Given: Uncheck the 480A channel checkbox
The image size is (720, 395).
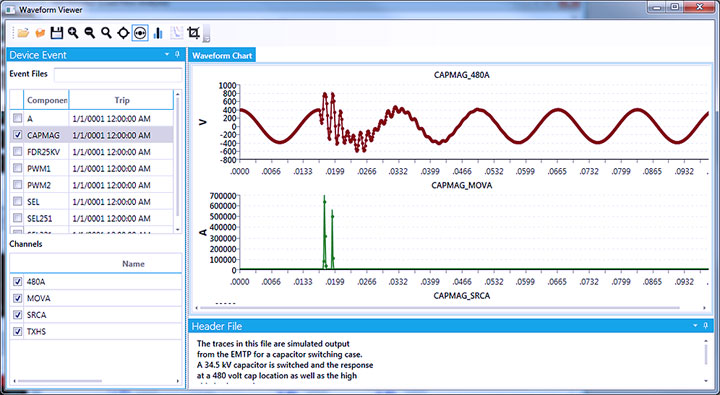Looking at the screenshot, I should click(17, 282).
